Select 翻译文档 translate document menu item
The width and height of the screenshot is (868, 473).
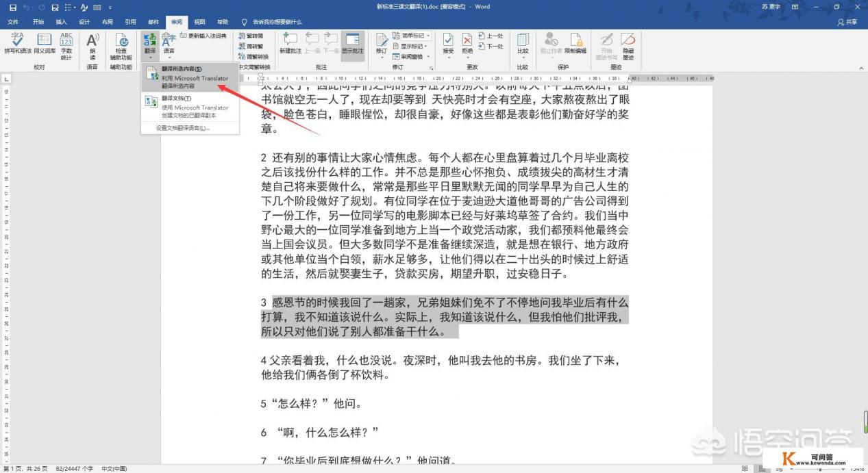(190, 107)
